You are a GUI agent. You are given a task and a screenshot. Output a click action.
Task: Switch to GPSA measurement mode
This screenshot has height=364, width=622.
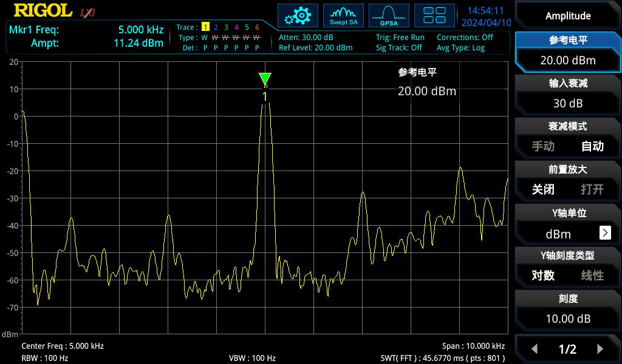(x=389, y=15)
